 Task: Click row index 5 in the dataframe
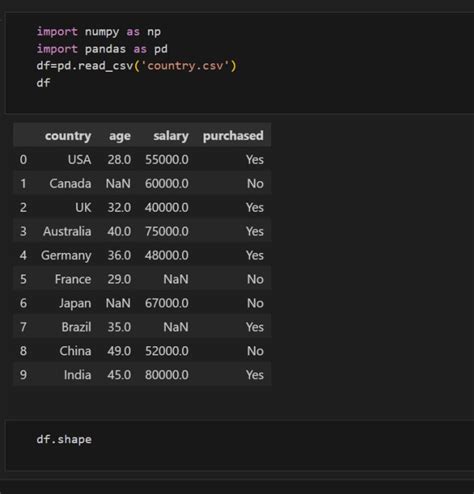coord(23,279)
